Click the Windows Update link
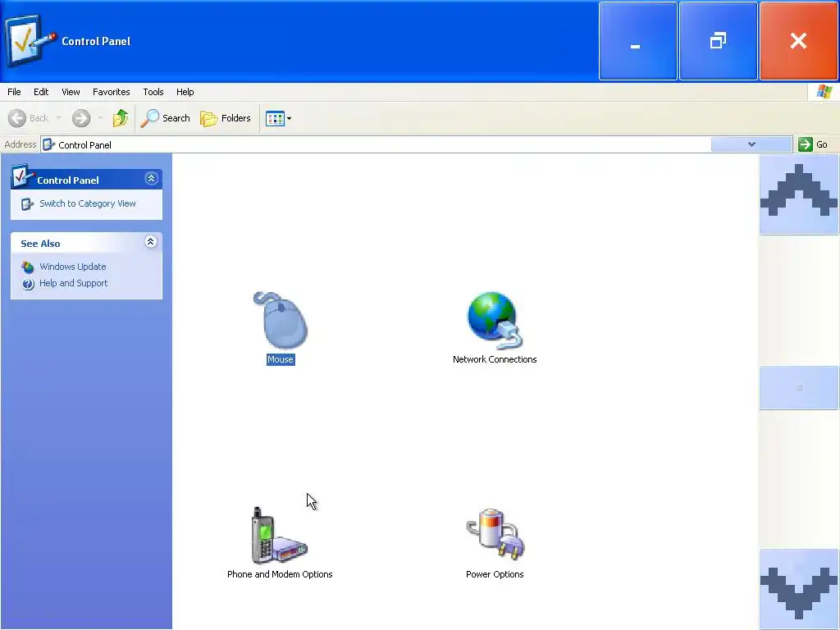 [73, 267]
